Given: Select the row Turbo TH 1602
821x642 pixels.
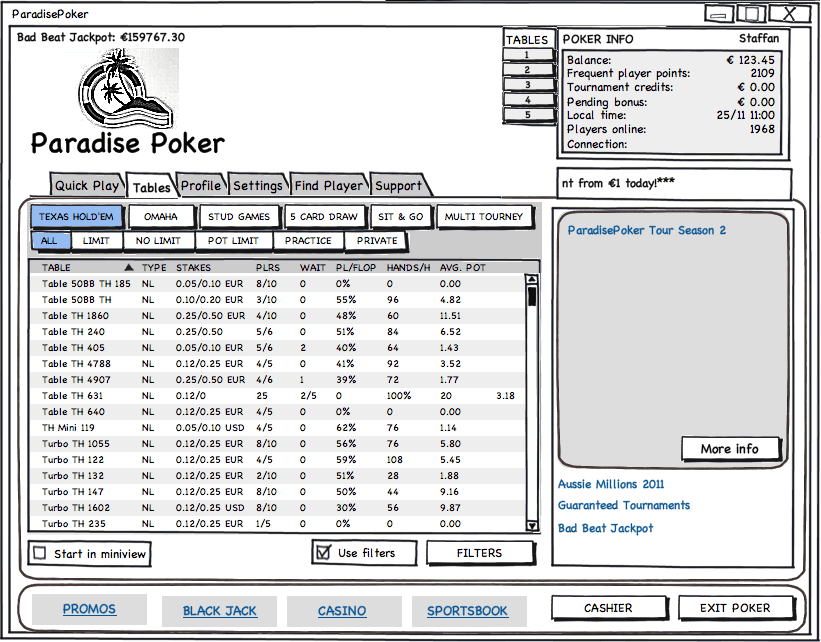Looking at the screenshot, I should click(276, 507).
